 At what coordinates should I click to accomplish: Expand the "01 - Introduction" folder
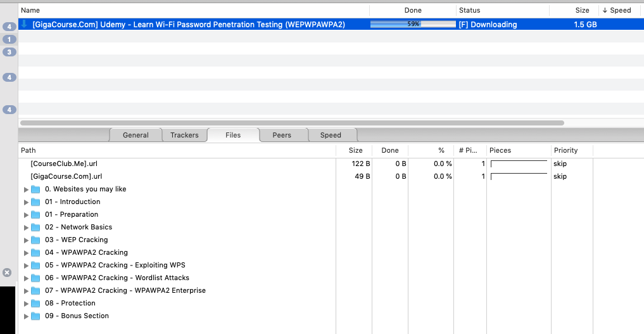coord(26,202)
